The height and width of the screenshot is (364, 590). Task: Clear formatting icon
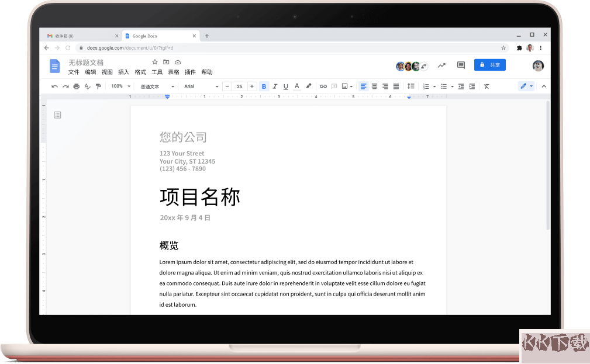487,86
